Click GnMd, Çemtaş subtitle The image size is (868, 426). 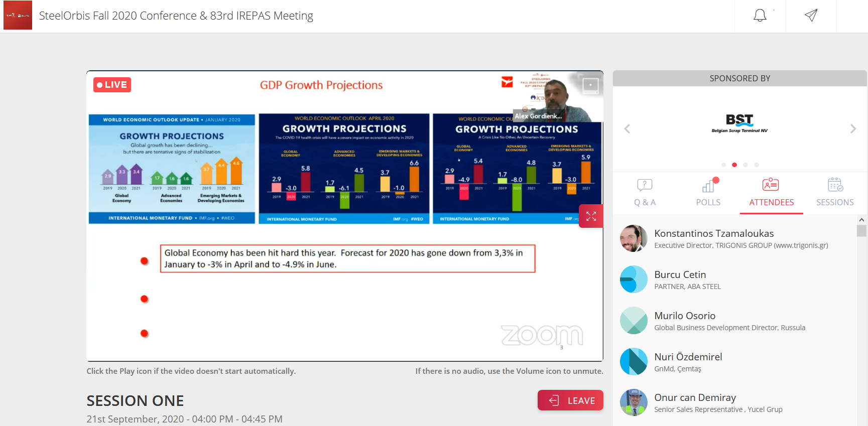pyautogui.click(x=678, y=369)
